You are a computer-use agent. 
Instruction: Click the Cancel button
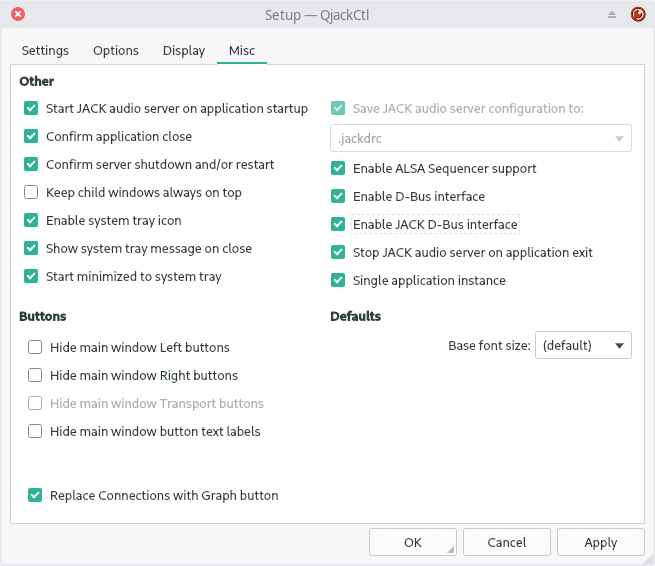[x=507, y=542]
